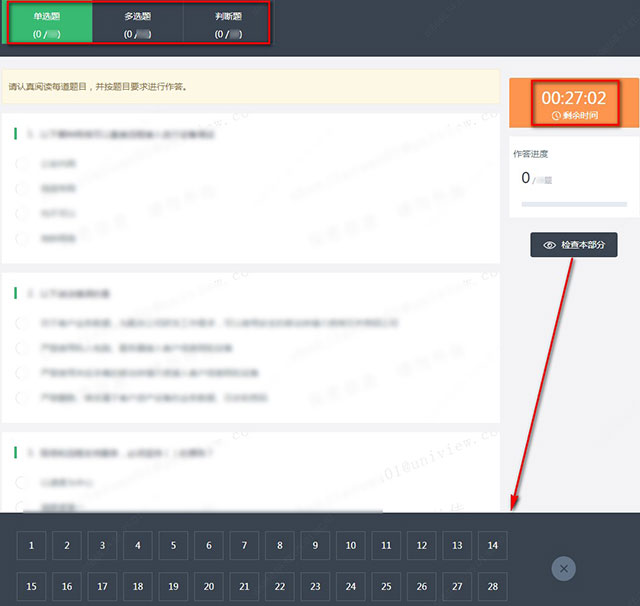Switch to the 单选题 tab
This screenshot has height=606, width=640.
[x=48, y=24]
